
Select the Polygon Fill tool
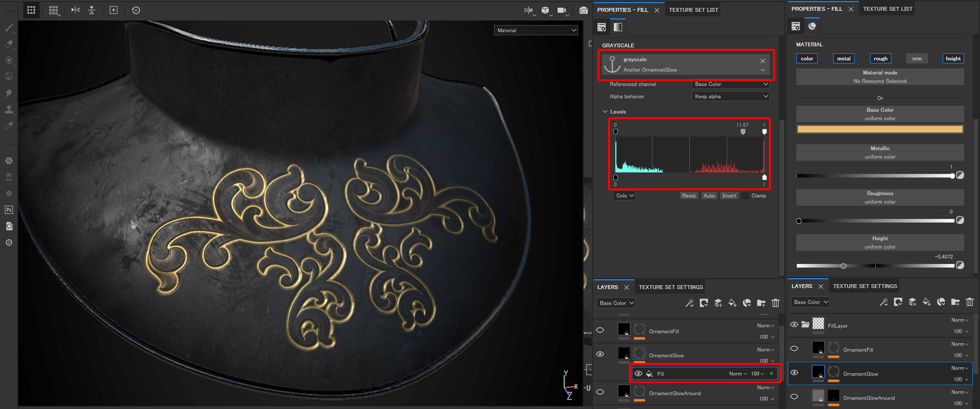pos(9,76)
